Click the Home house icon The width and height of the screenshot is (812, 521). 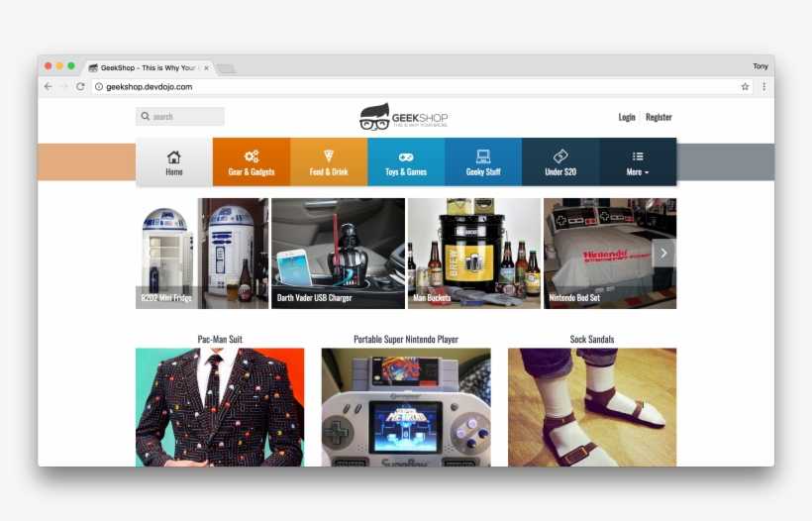pyautogui.click(x=174, y=156)
